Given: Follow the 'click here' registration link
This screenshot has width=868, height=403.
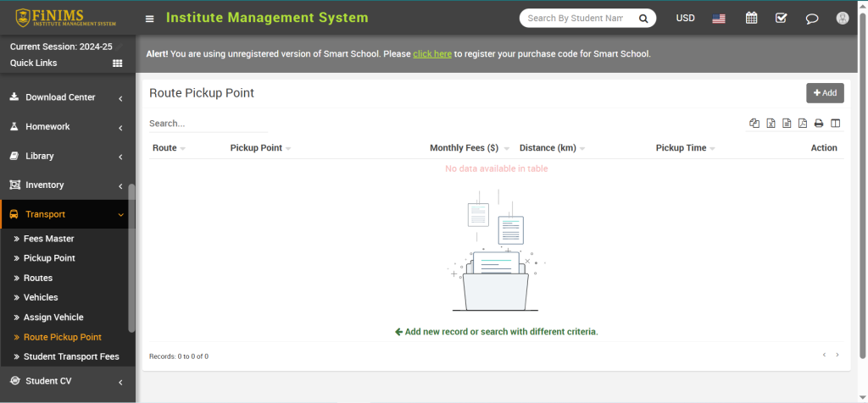Looking at the screenshot, I should [x=432, y=54].
